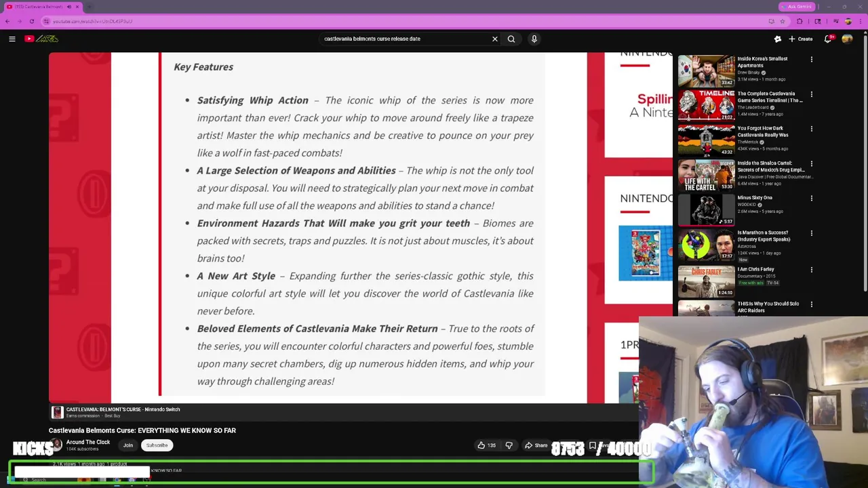
Task: Open Inside Korea's Smallest Apartments thumbnail
Action: (706, 71)
